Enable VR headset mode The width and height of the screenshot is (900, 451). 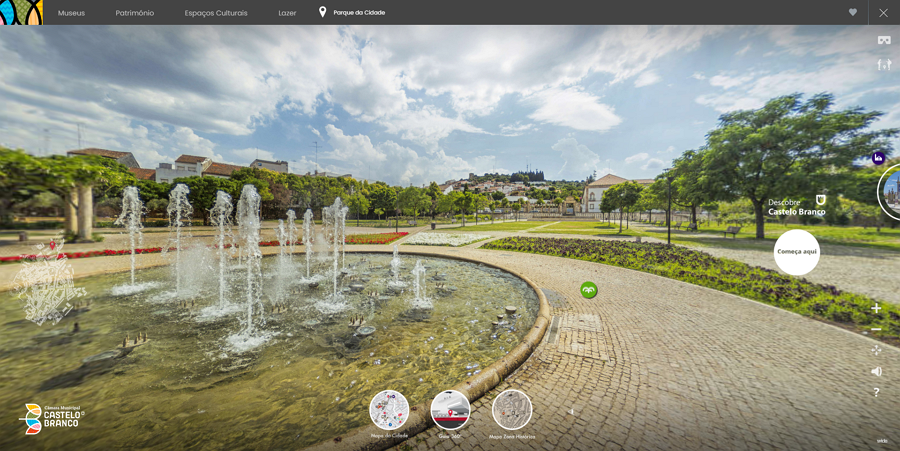click(884, 40)
